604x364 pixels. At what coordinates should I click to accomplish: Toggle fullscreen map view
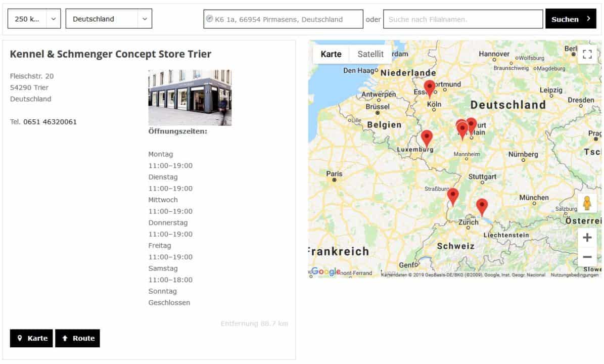tap(587, 54)
